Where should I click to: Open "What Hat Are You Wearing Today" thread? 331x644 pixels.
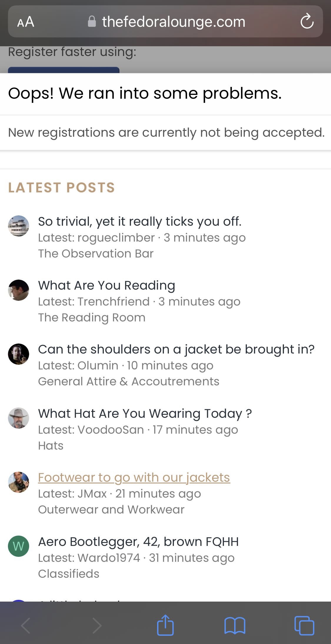coord(145,414)
